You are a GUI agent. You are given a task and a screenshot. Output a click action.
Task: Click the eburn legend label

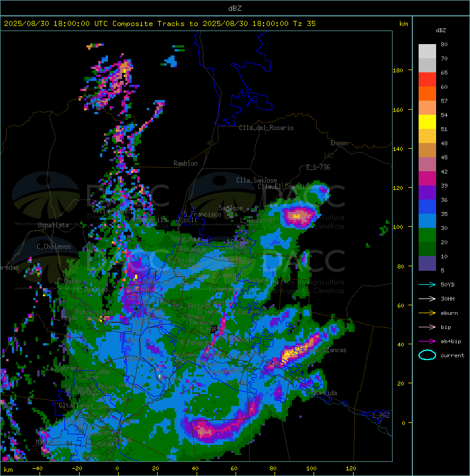(x=449, y=313)
